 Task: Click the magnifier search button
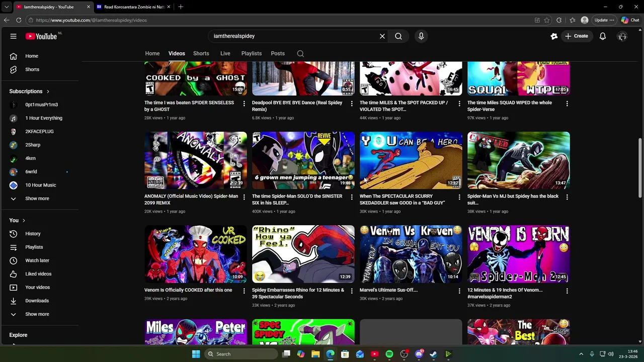[398, 36]
